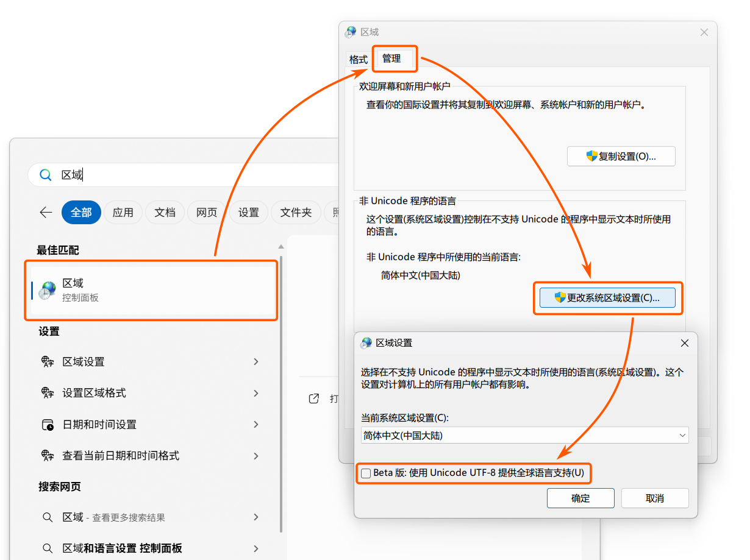Enable Beta 版 Unicode UTF-8 support checkbox

tap(365, 473)
